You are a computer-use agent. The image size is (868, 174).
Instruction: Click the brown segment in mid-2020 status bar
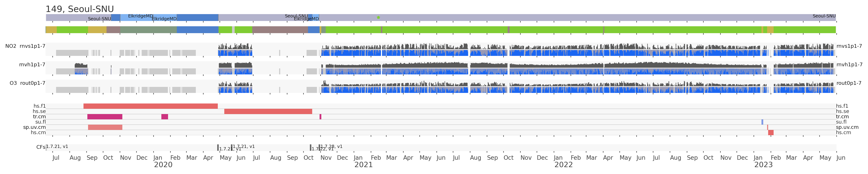(x=280, y=30)
